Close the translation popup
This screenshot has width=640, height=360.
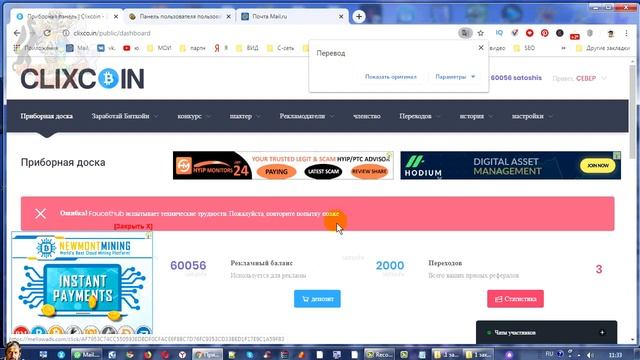pos(481,47)
